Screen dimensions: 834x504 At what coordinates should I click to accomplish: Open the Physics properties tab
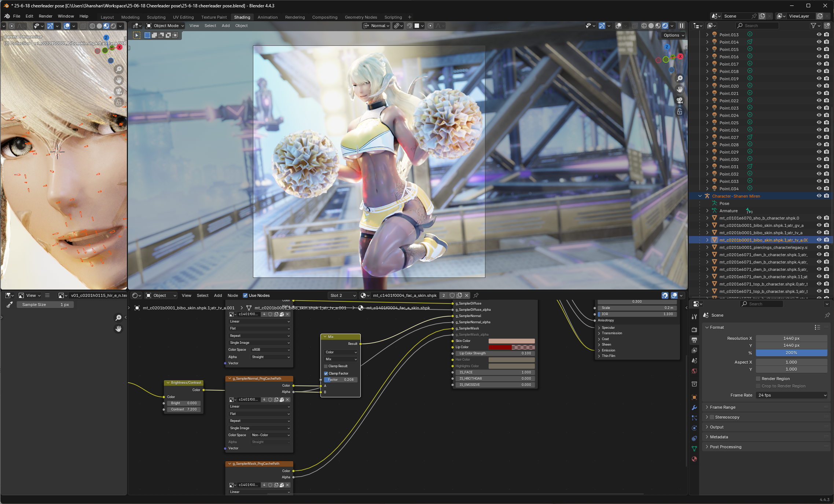point(694,428)
